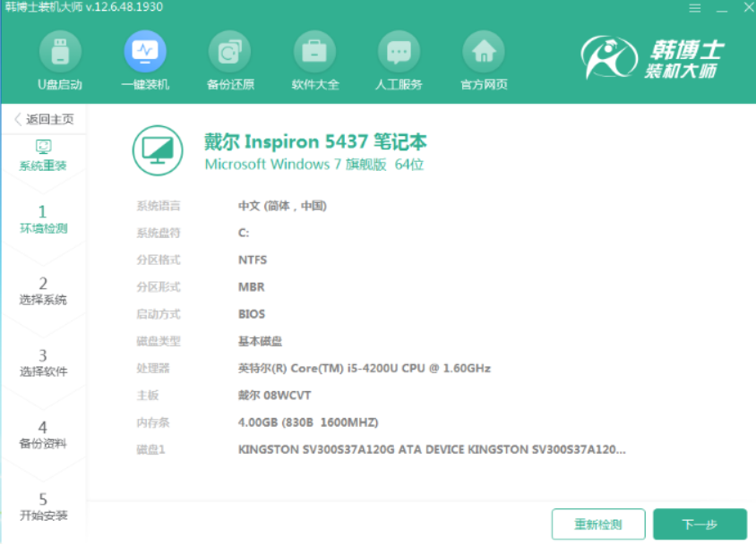Viewport: 756px width, 554px height.
Task: Go back via 返回主页
Action: pyautogui.click(x=44, y=119)
